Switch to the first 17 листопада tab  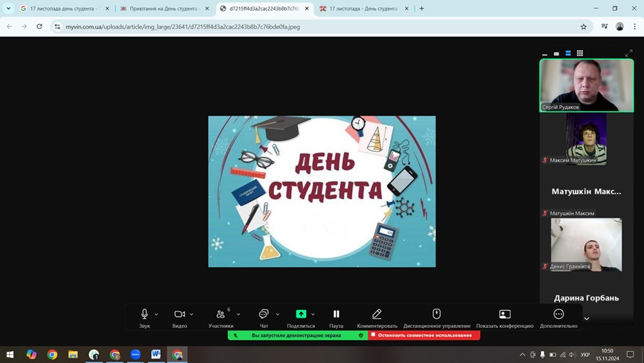[61, 9]
